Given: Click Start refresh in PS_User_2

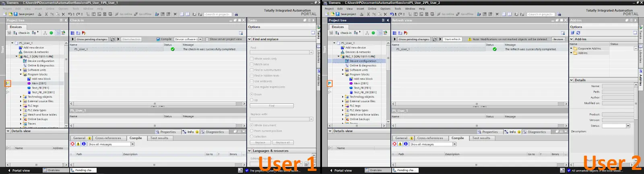Looking at the screenshot, I should point(452,39).
